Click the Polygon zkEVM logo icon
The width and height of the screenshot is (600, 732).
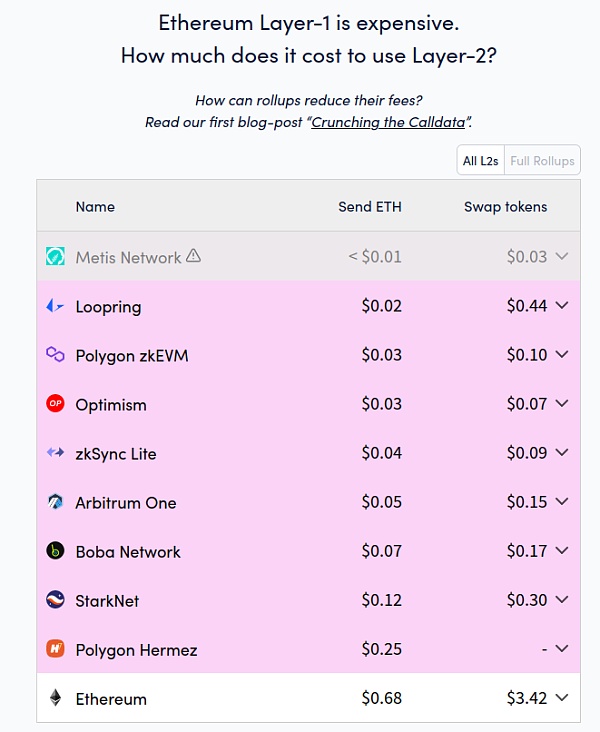(x=55, y=355)
